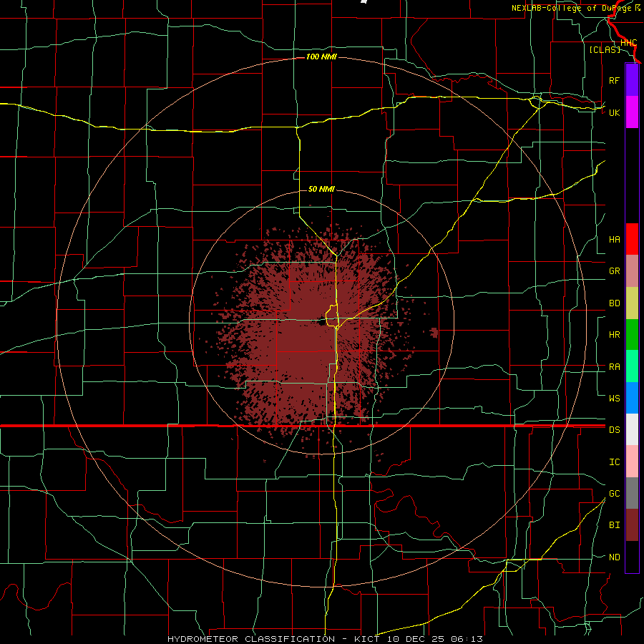Click the WS legend label

tap(614, 399)
